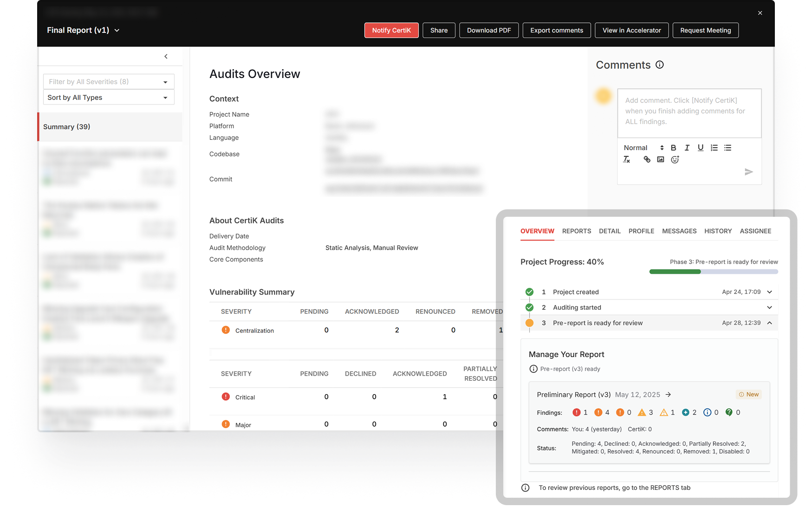Image resolution: width=812 pixels, height=507 pixels.
Task: Switch to the REPORTS tab
Action: click(x=577, y=231)
